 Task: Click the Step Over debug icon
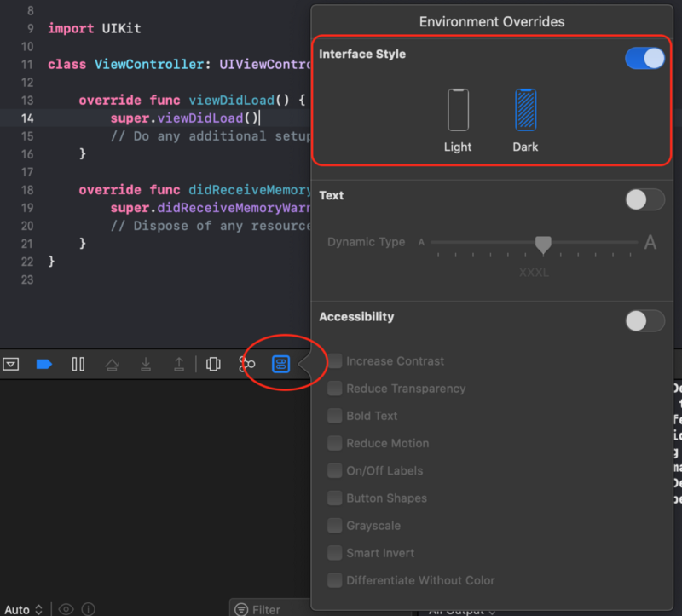click(112, 365)
